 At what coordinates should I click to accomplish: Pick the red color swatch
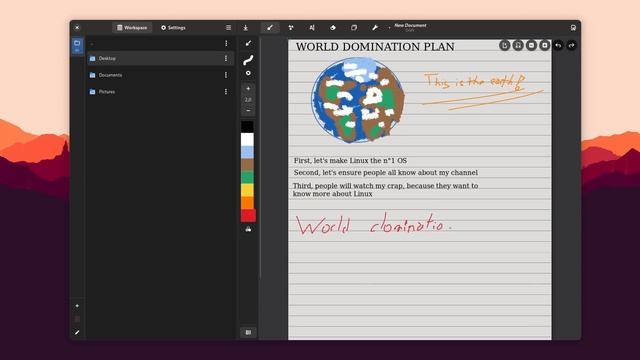coord(248,215)
